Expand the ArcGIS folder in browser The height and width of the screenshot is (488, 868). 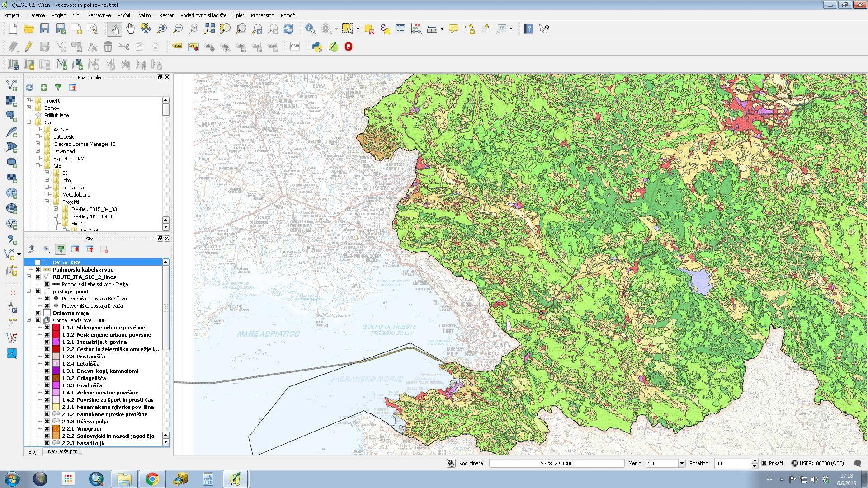pos(38,130)
